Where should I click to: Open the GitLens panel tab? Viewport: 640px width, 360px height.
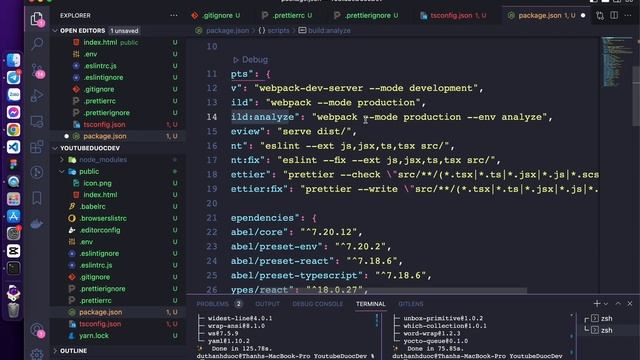pos(411,304)
